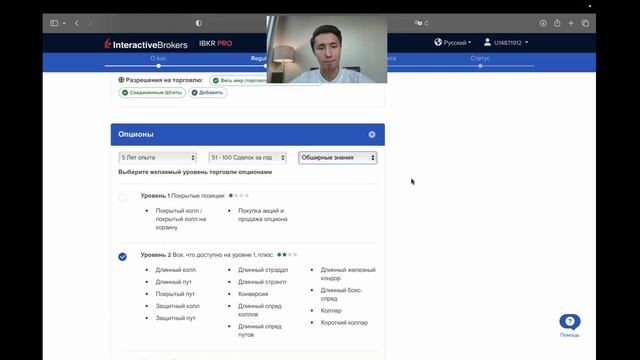Click the Покрытый пут list item
Image resolution: width=640 pixels, height=360 pixels.
click(x=175, y=294)
